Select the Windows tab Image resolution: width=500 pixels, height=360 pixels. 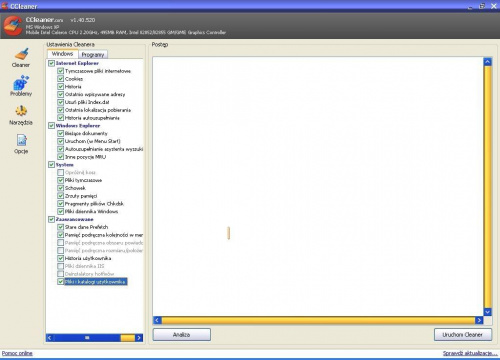(62, 54)
